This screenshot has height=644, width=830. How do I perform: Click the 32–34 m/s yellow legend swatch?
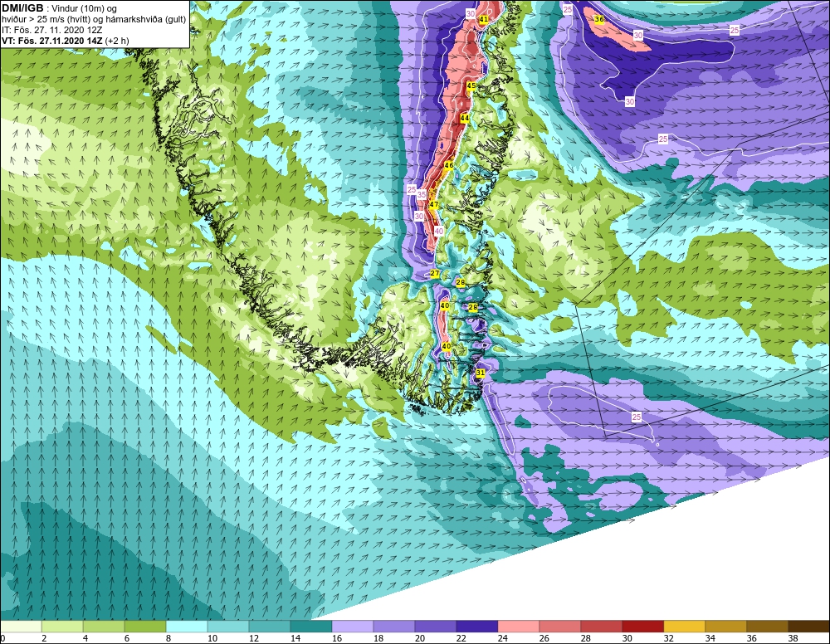[685, 627]
